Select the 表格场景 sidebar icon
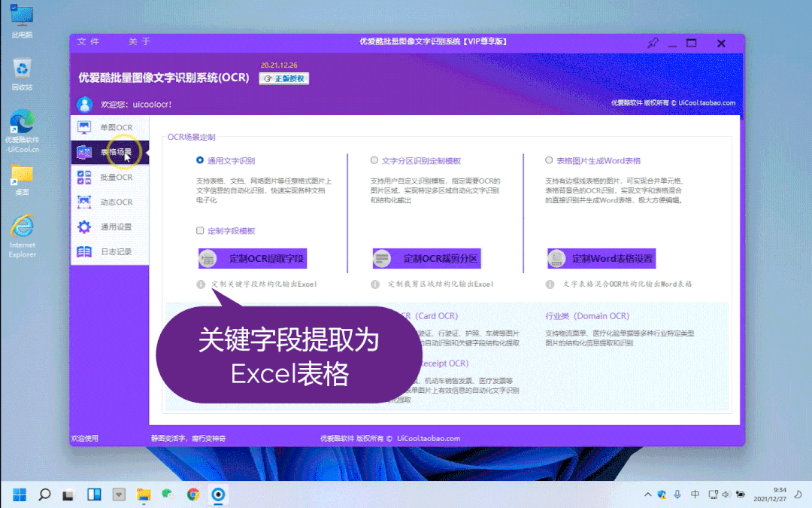The height and width of the screenshot is (508, 812). coord(84,152)
